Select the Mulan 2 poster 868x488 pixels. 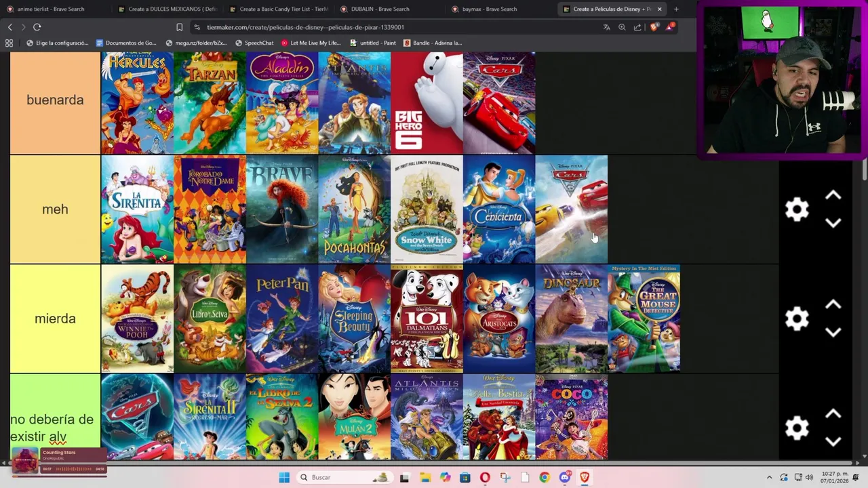pos(355,418)
